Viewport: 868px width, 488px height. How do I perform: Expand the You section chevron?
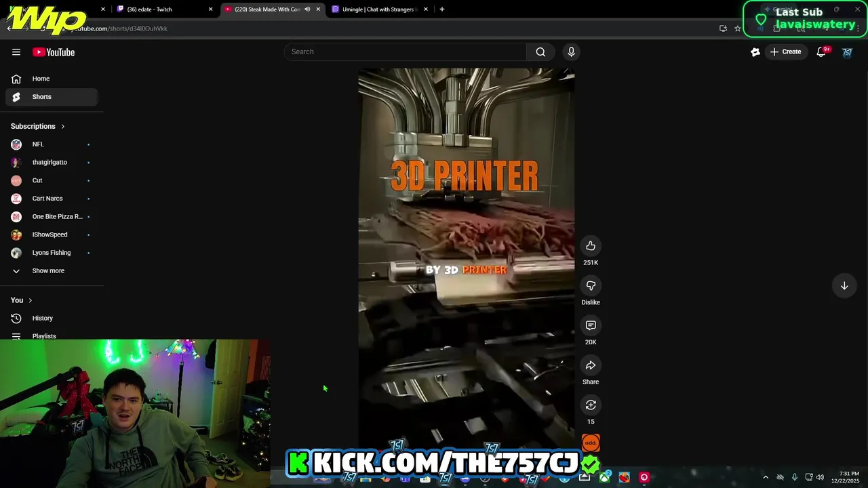30,300
